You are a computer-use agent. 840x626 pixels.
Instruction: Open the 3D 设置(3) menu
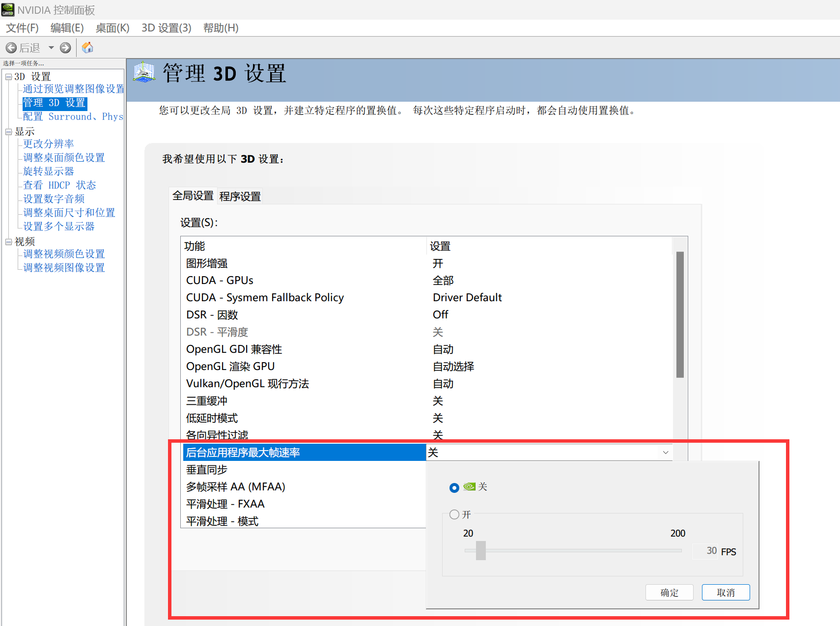(166, 28)
